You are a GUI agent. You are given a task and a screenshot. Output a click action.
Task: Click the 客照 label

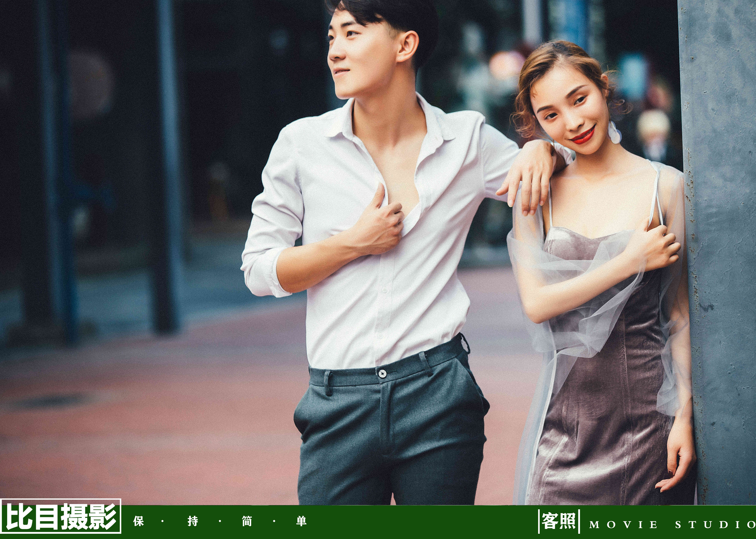[x=559, y=521]
